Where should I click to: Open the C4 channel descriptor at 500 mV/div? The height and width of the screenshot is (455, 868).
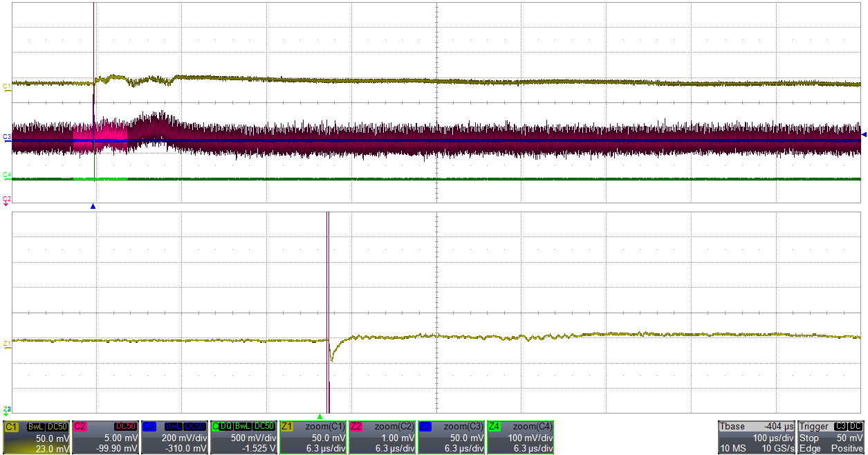[243, 437]
